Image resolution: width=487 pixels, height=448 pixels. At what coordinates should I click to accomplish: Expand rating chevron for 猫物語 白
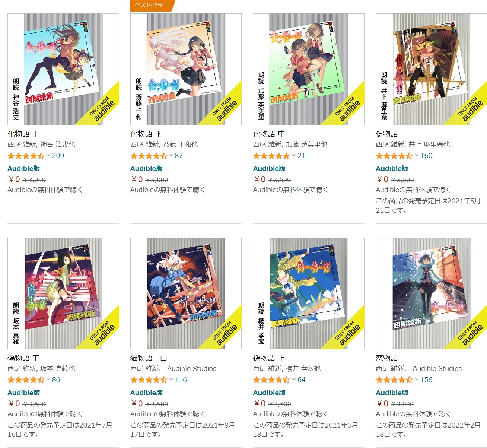(x=171, y=379)
